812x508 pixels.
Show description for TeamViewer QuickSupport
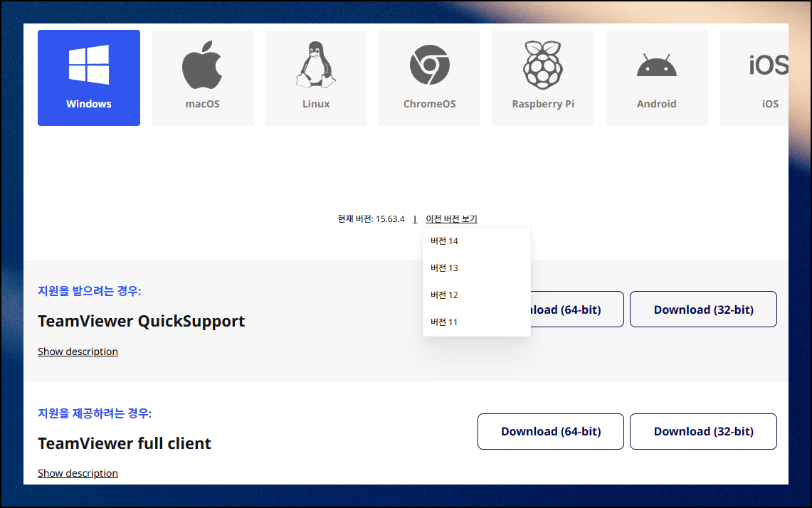(78, 351)
